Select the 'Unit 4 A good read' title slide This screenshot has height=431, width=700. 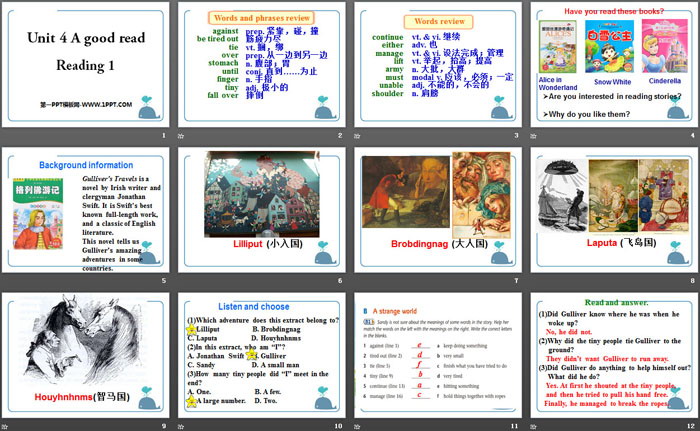(86, 65)
